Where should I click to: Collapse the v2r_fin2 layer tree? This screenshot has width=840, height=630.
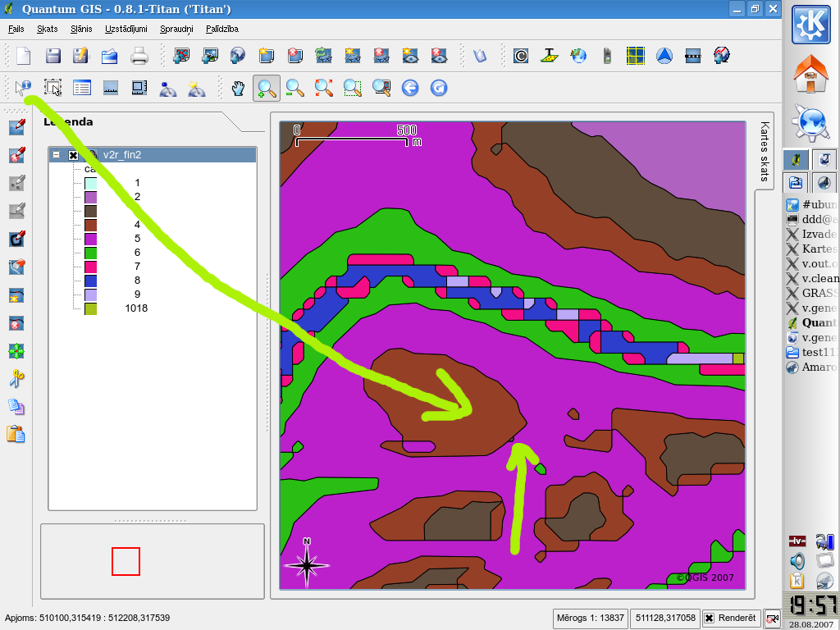pos(57,155)
